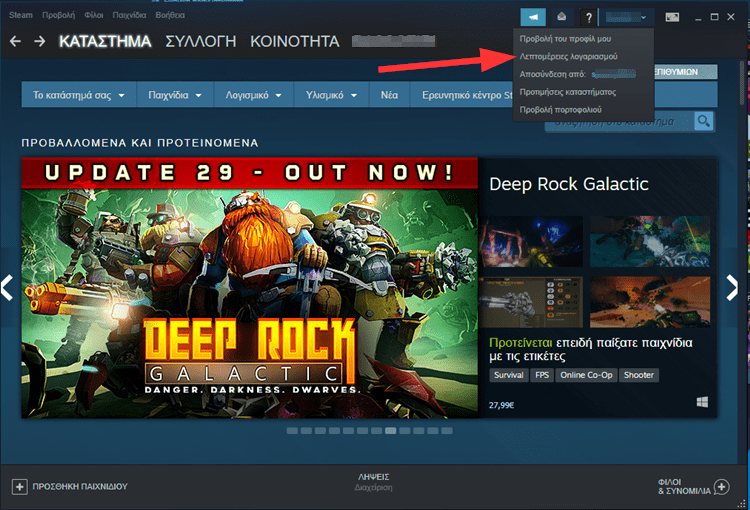This screenshot has height=510, width=750.
Task: Open the Steam menu
Action: tap(21, 15)
